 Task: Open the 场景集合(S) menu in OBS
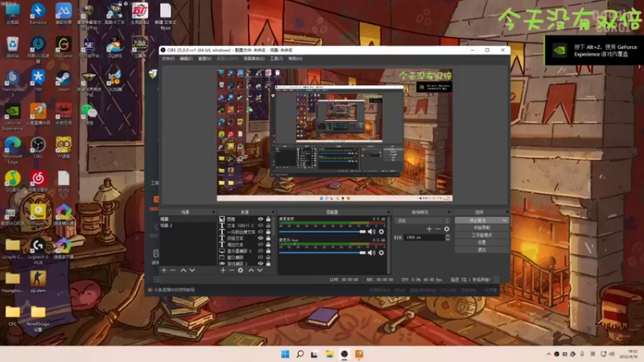[x=254, y=59]
